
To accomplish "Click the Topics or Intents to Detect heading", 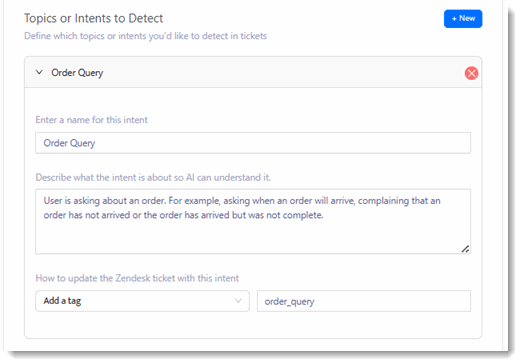I will [94, 18].
